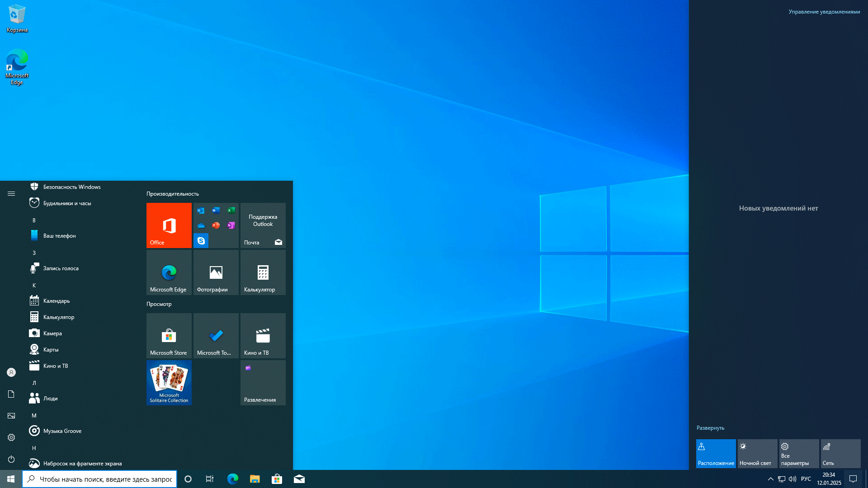Viewport: 868px width, 488px height.
Task: Select Groove Music in the app list
Action: click(x=62, y=431)
